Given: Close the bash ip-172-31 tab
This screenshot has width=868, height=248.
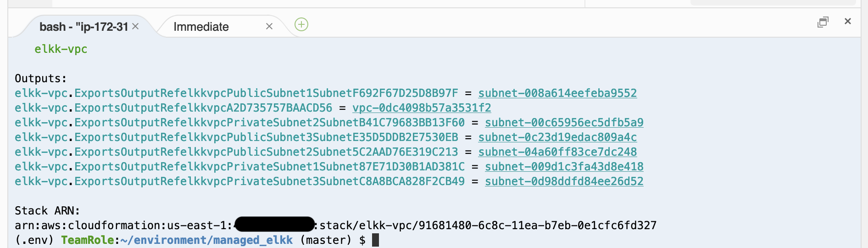Looking at the screenshot, I should (135, 26).
